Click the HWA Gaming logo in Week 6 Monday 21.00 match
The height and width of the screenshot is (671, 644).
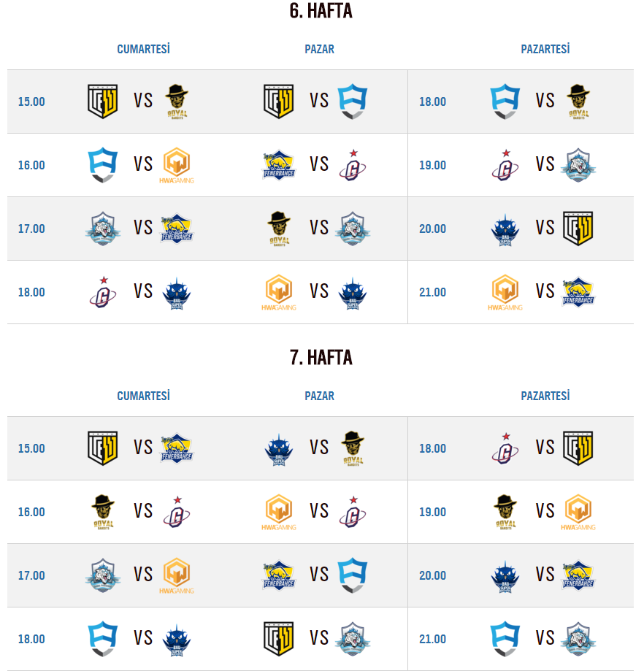click(505, 292)
